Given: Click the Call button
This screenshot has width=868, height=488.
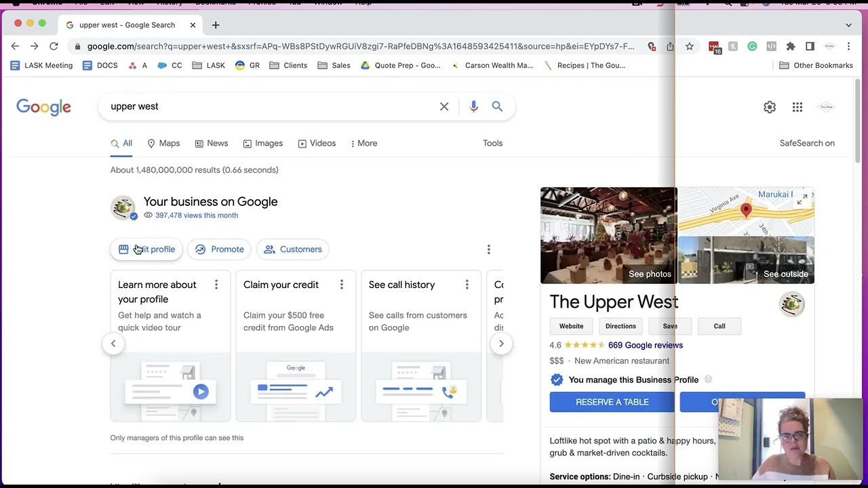Looking at the screenshot, I should coord(719,326).
